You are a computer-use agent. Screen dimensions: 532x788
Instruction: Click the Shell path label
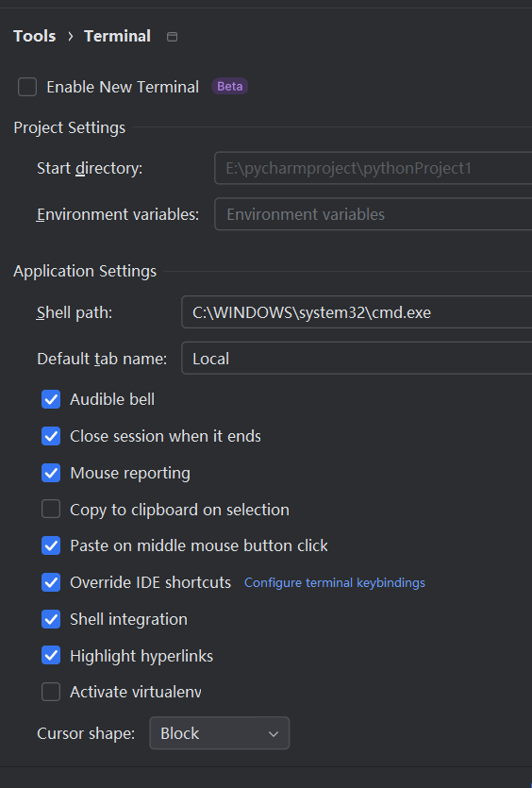click(75, 312)
